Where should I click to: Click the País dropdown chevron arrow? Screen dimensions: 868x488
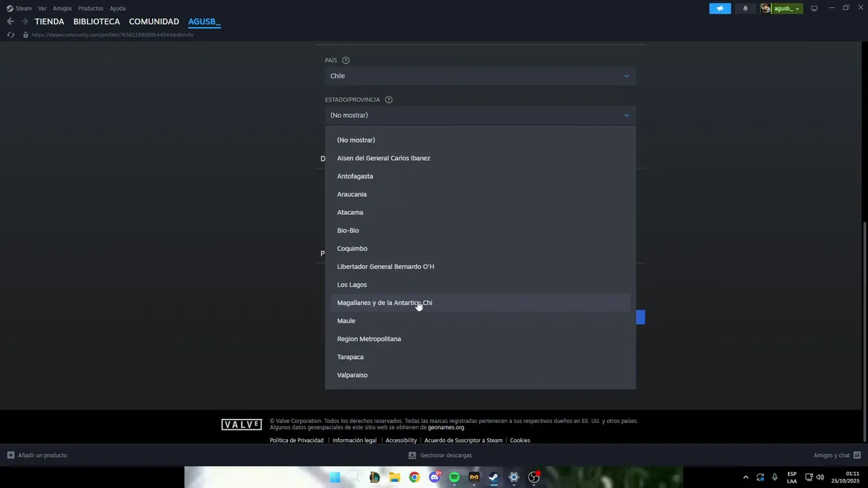click(627, 76)
